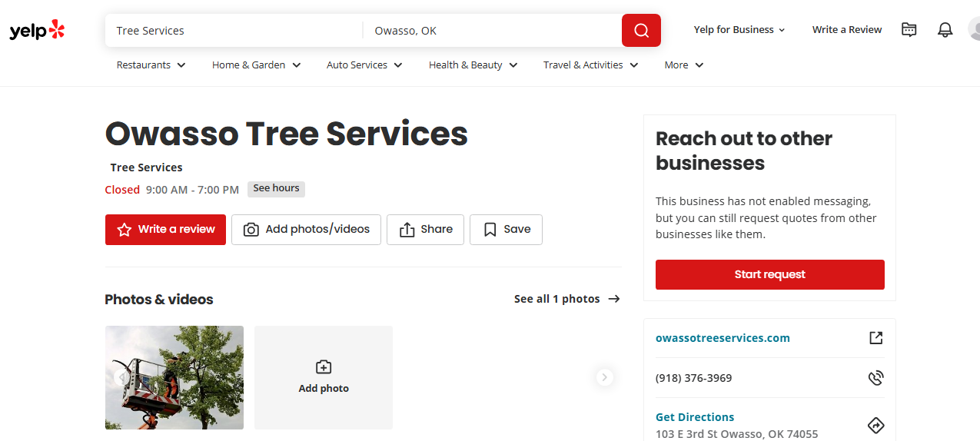Click the directions diamond icon

[x=875, y=425]
